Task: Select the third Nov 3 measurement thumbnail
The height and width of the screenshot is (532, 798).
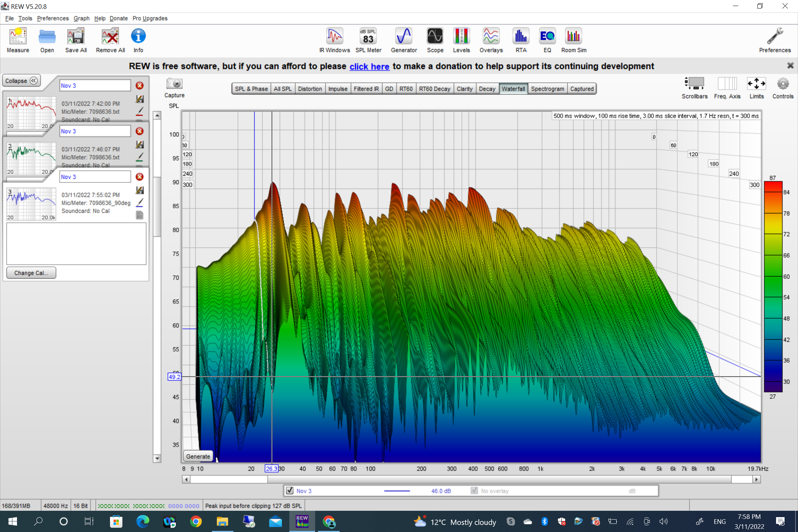Action: pyautogui.click(x=31, y=204)
